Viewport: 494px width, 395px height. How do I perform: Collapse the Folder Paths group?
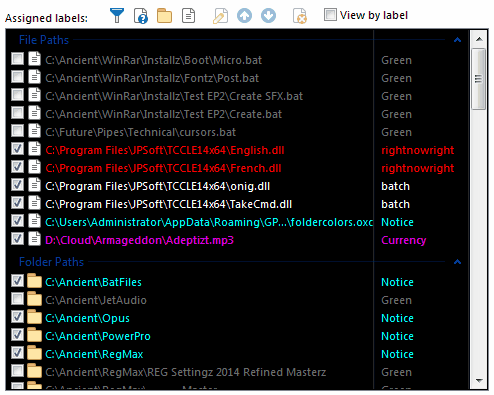457,262
